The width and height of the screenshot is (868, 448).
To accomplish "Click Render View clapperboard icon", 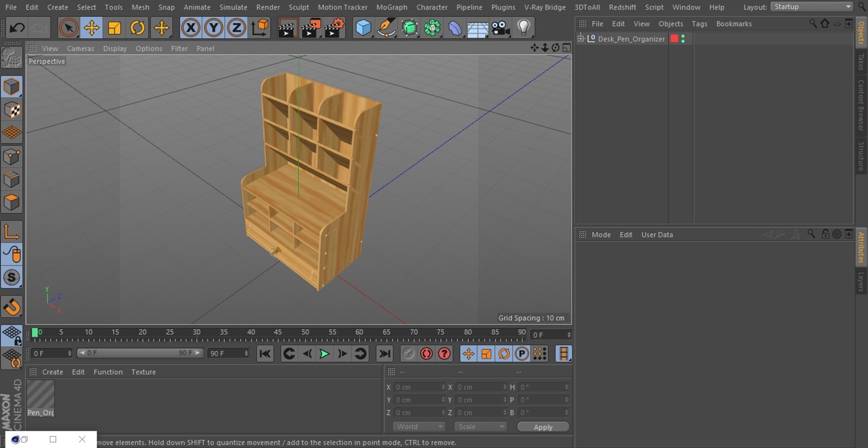I will point(288,28).
